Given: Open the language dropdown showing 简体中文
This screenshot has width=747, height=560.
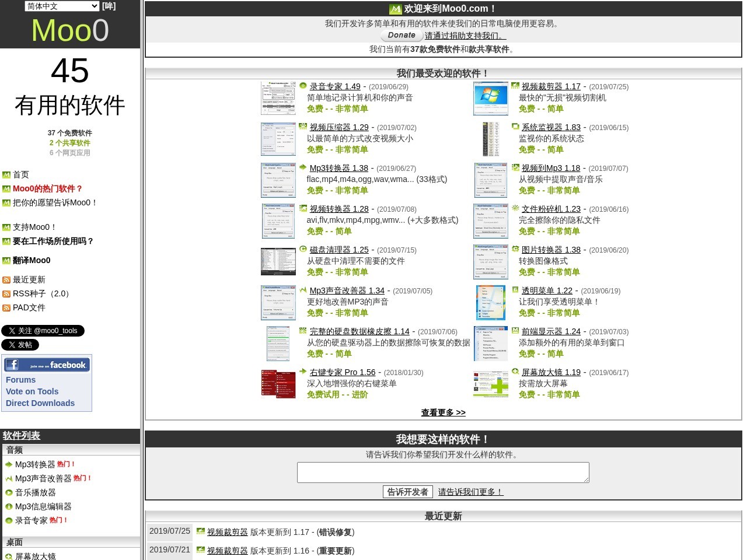Looking at the screenshot, I should pos(62,6).
